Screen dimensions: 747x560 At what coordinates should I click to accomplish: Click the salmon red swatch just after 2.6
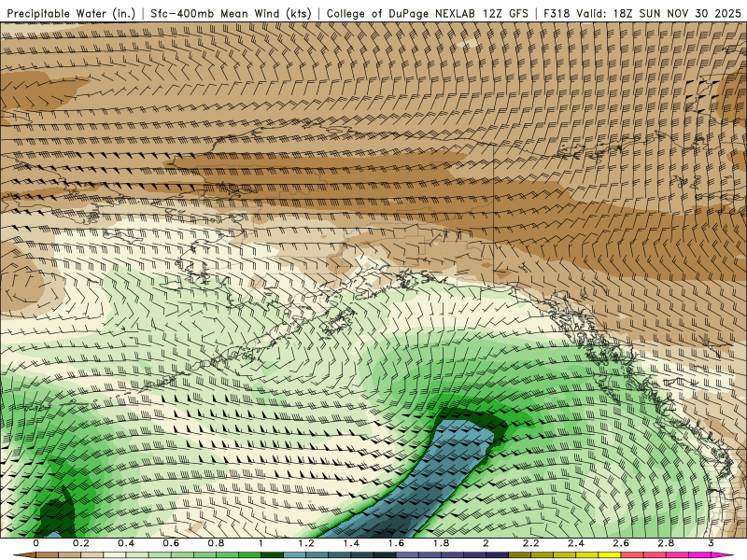tap(632, 554)
